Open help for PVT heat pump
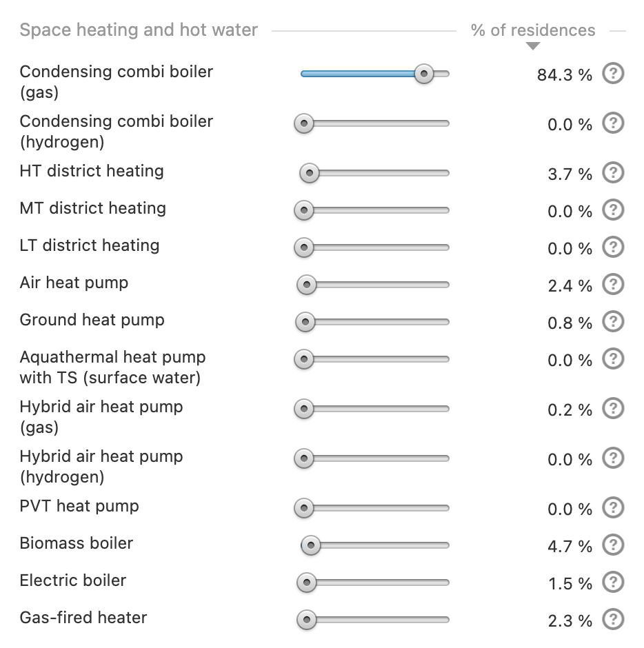 point(613,507)
